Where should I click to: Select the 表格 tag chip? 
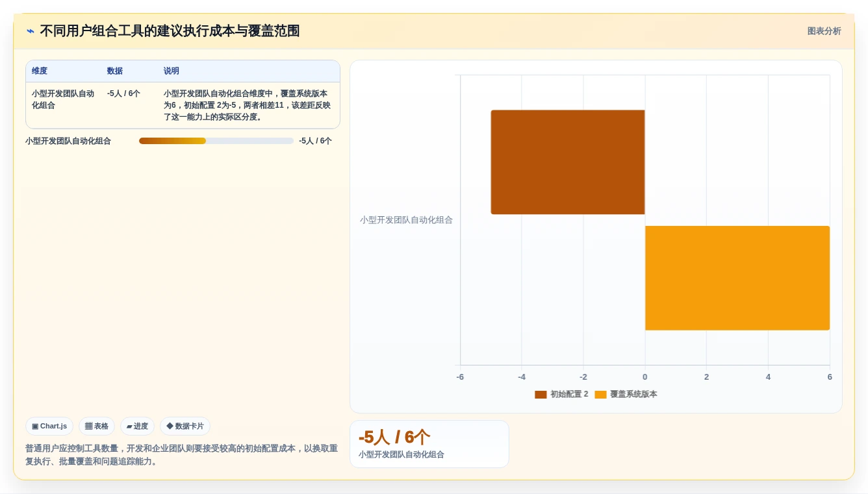click(x=97, y=426)
